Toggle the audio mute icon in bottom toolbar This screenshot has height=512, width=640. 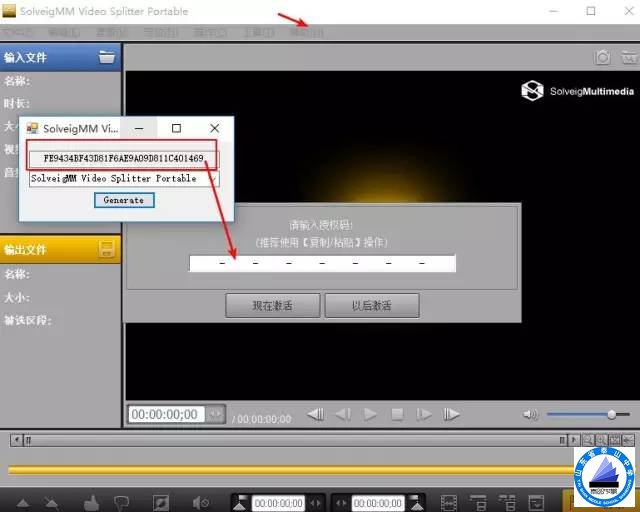(x=199, y=502)
